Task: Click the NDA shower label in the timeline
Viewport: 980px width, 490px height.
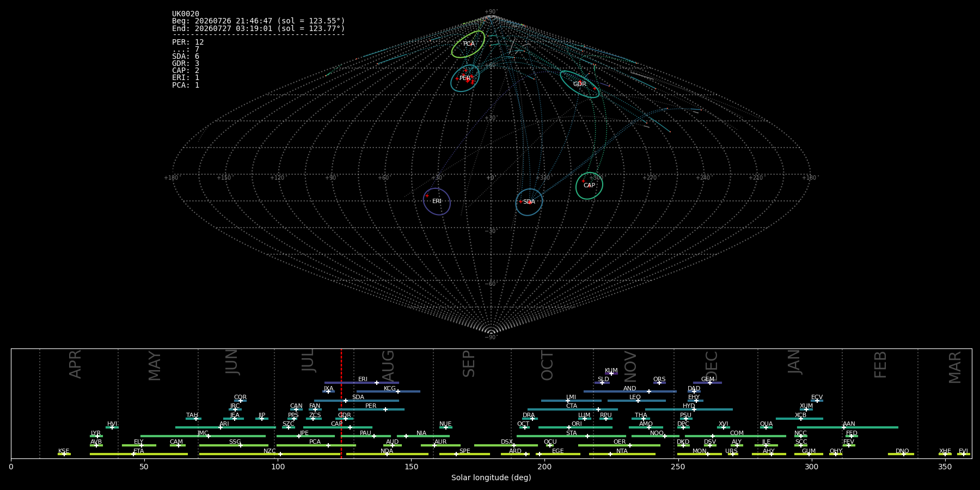Action: tap(387, 451)
